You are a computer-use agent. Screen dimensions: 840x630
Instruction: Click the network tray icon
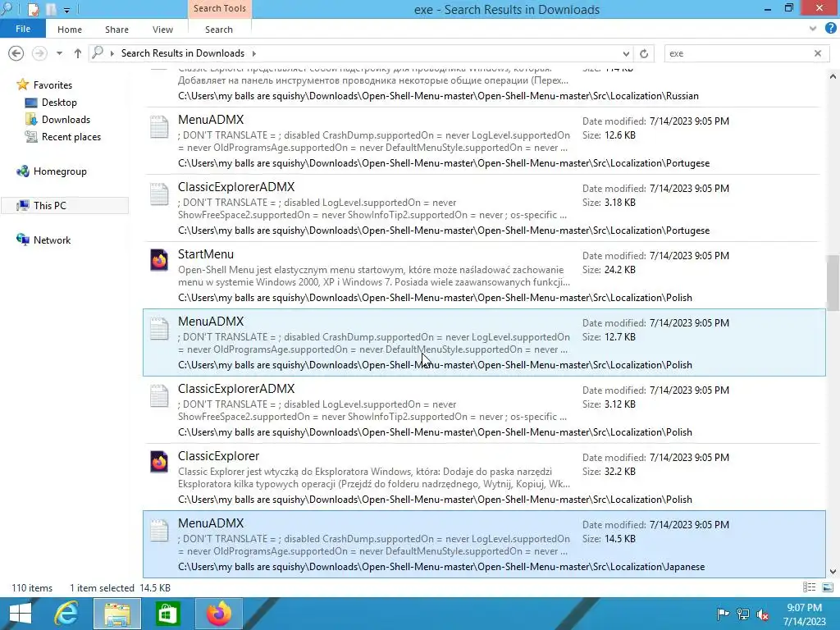(x=743, y=614)
